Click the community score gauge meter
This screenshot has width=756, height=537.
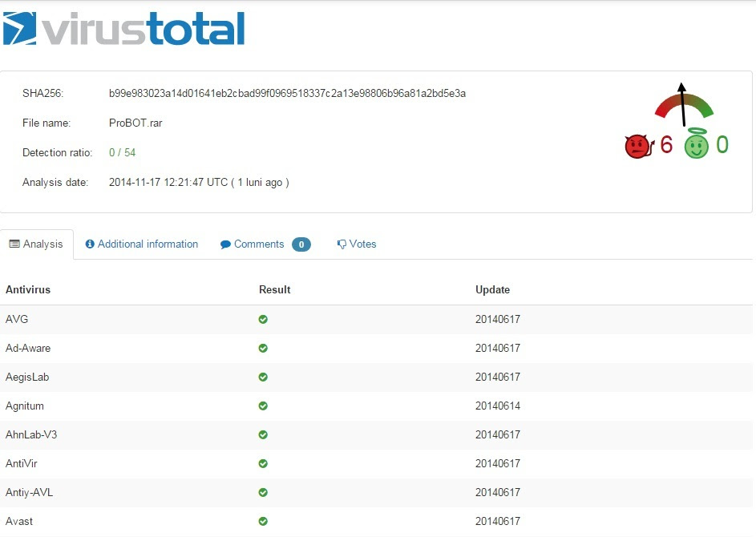[x=684, y=105]
